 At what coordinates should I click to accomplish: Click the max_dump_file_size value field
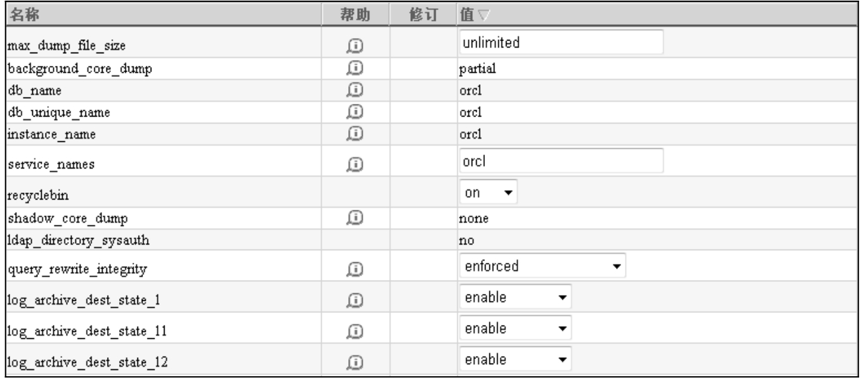[560, 42]
